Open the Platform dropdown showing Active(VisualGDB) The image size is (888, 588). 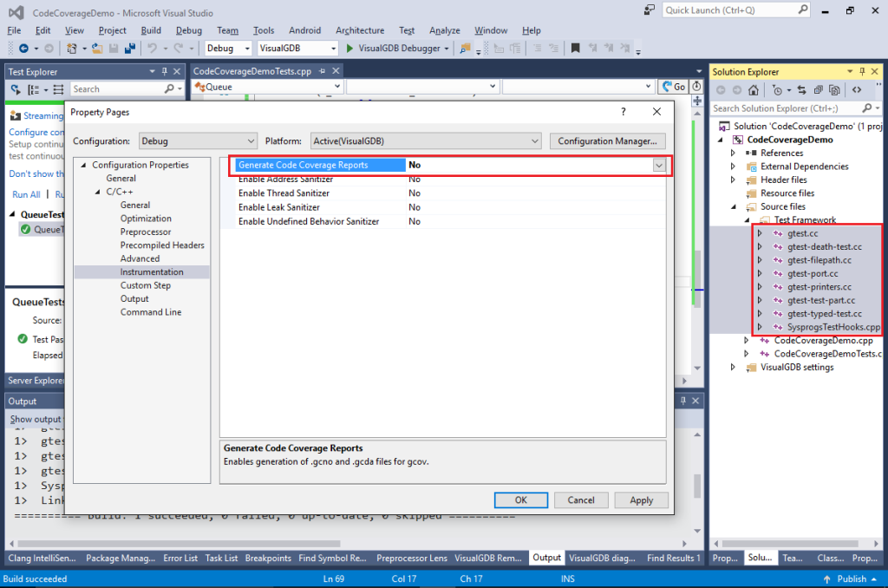coord(426,141)
